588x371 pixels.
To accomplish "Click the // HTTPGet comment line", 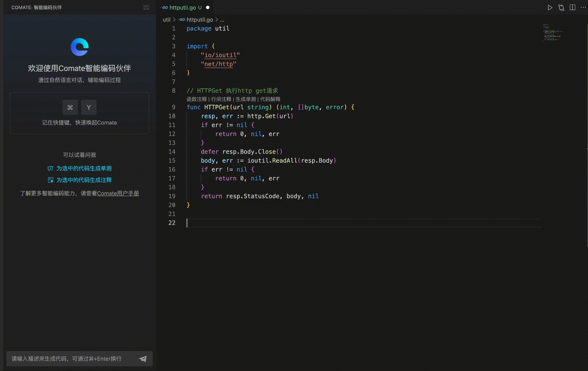I will [232, 91].
